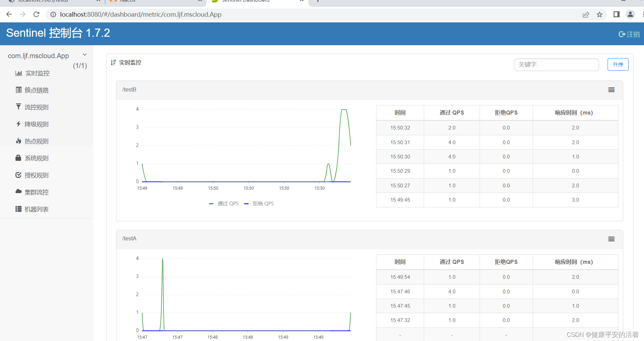Open 机器列表 in the sidebar
This screenshot has width=644, height=341.
(x=36, y=209)
